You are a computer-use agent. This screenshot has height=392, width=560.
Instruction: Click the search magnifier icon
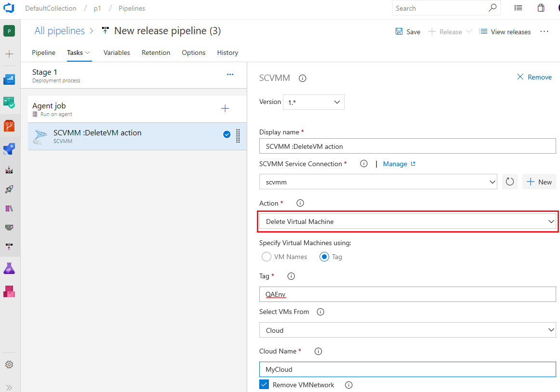point(493,8)
